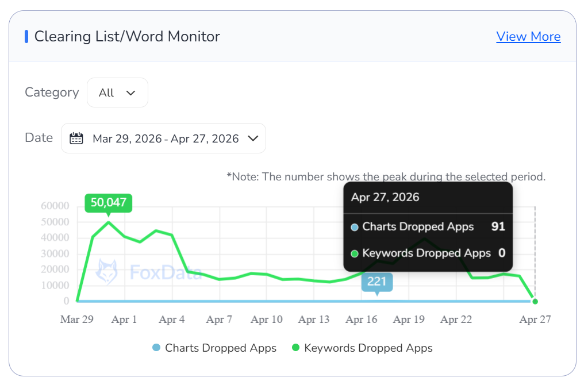Image resolution: width=588 pixels, height=385 pixels.
Task: Click the calendar icon in date field
Action: coord(76,138)
